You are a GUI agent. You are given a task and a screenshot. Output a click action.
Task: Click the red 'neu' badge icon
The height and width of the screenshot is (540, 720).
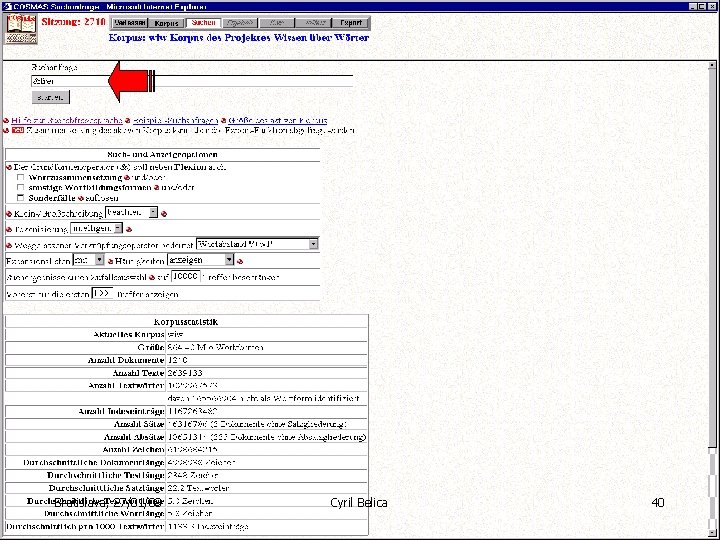click(x=18, y=130)
